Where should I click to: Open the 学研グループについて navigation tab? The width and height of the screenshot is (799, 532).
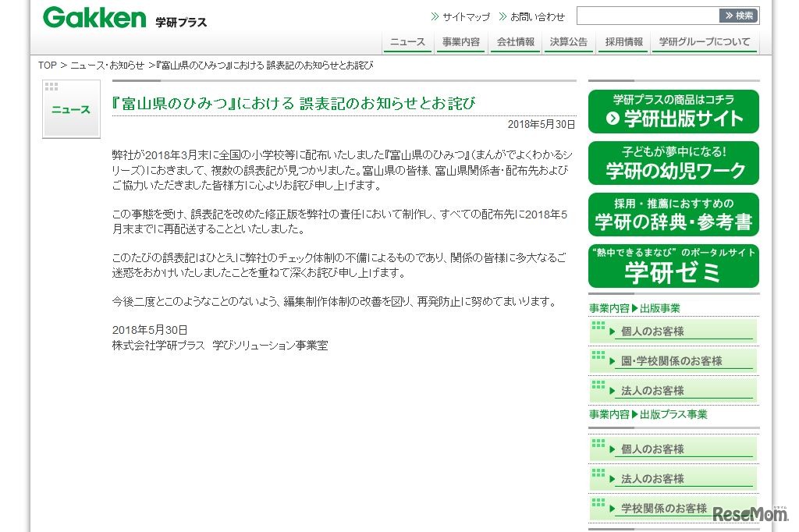705,42
